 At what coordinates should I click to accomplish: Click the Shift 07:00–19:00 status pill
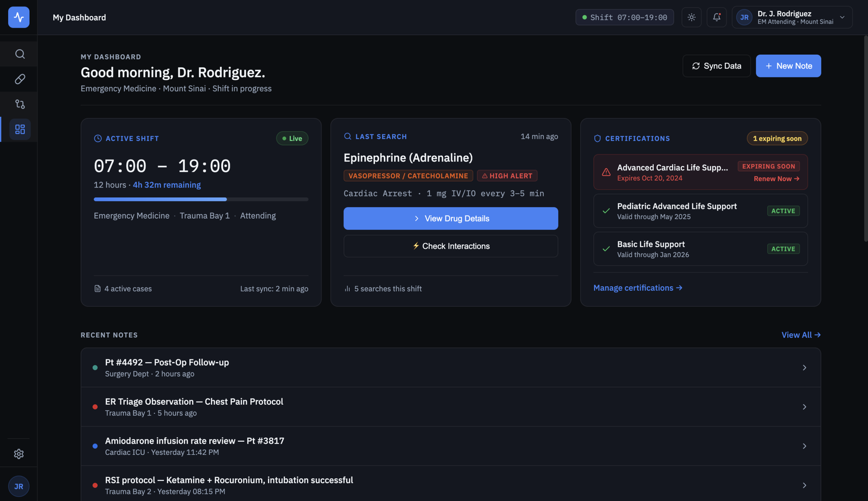point(624,17)
